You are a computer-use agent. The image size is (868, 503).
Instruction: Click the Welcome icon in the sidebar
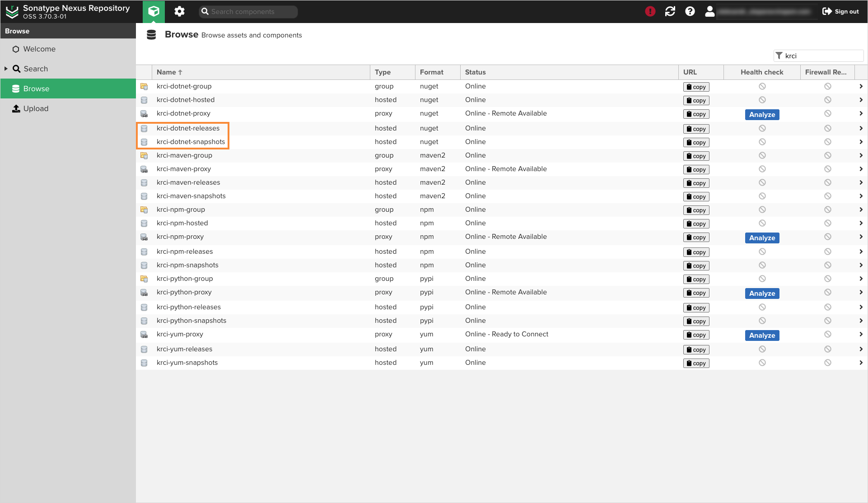pos(16,49)
